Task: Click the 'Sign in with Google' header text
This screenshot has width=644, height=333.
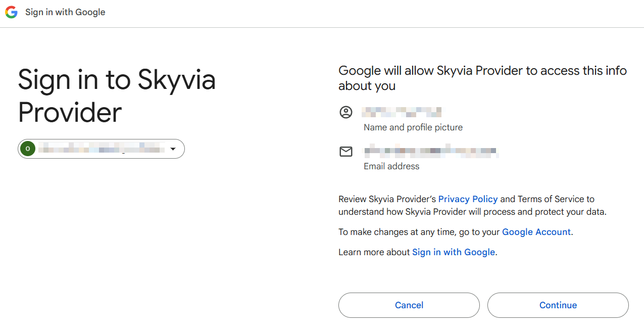Action: pyautogui.click(x=65, y=12)
